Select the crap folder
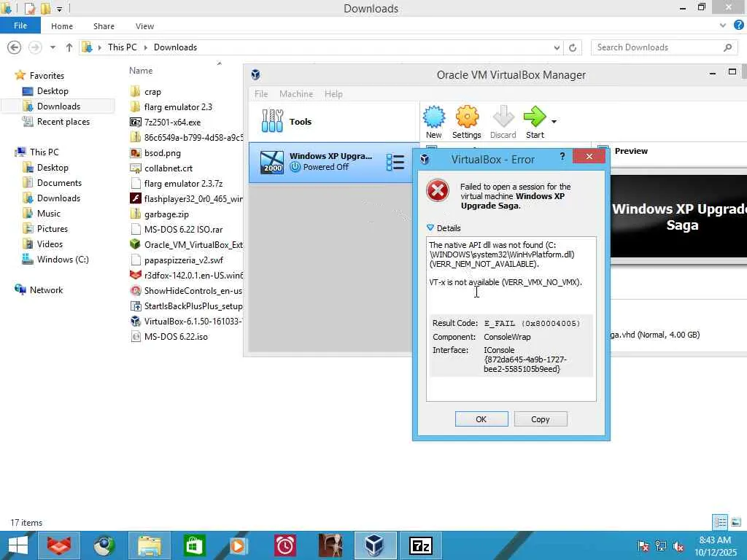747x560 pixels. coord(152,91)
